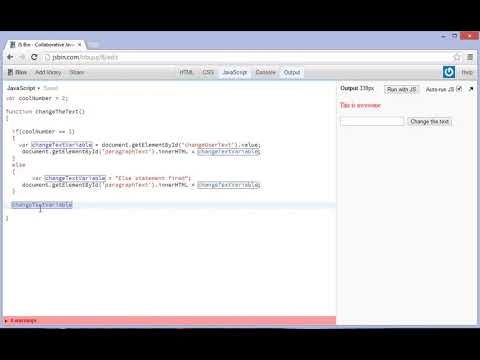Open a new browser tab
This screenshot has height=360, width=480.
click(94, 44)
